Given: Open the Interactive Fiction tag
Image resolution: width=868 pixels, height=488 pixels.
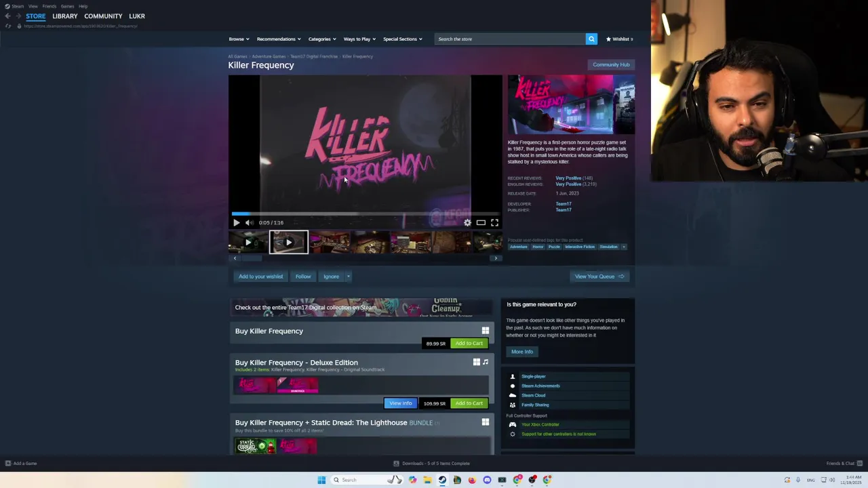Looking at the screenshot, I should pos(580,247).
